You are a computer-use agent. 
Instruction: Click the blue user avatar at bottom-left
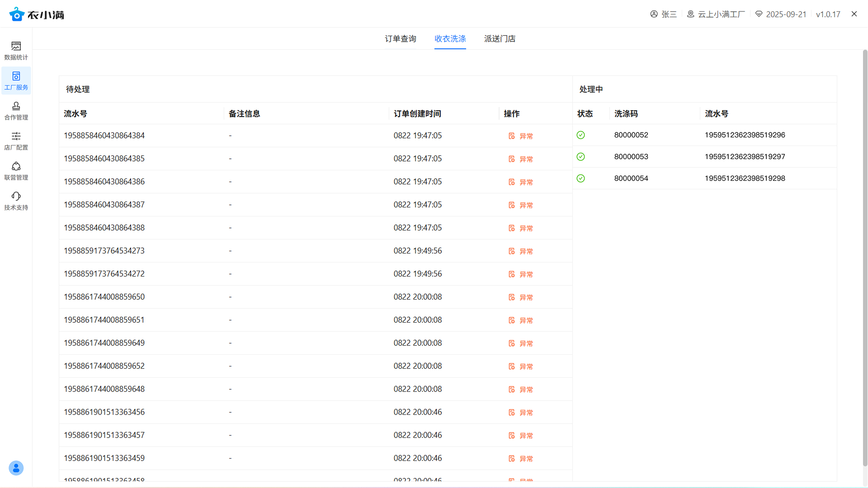[16, 468]
